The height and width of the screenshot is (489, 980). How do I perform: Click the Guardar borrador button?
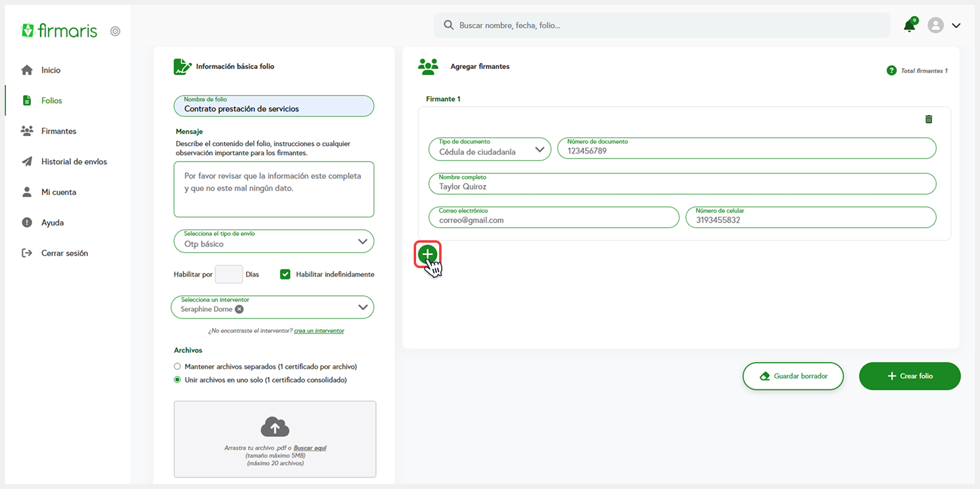(793, 376)
